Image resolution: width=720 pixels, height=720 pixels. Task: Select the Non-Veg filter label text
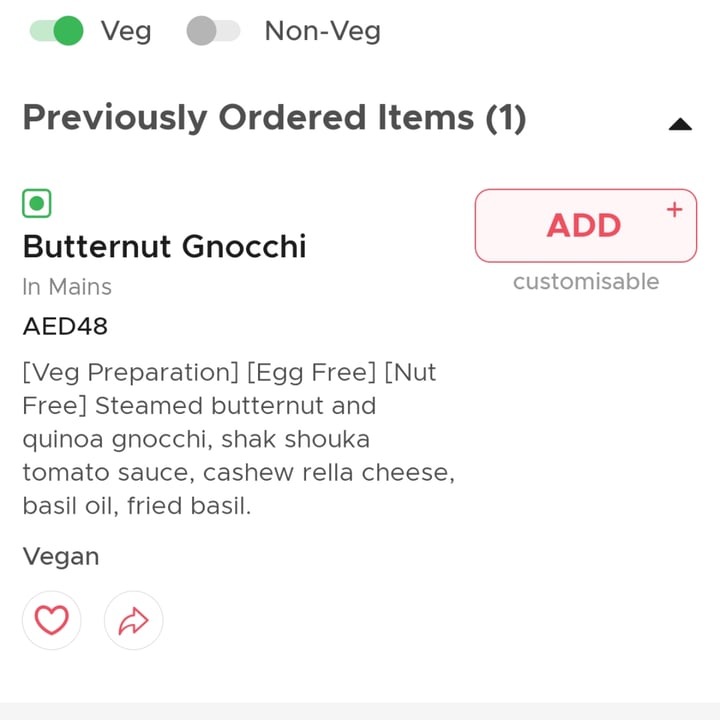click(x=323, y=31)
